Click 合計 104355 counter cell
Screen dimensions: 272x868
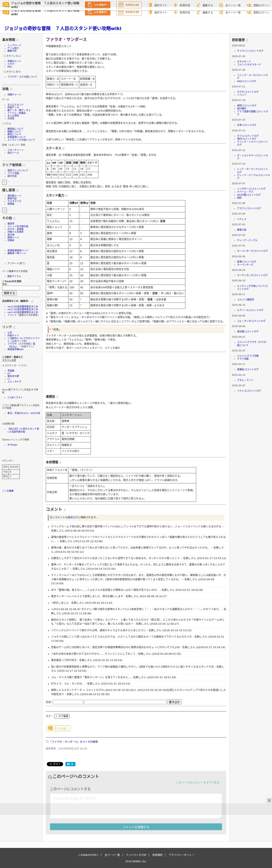[11, 467]
